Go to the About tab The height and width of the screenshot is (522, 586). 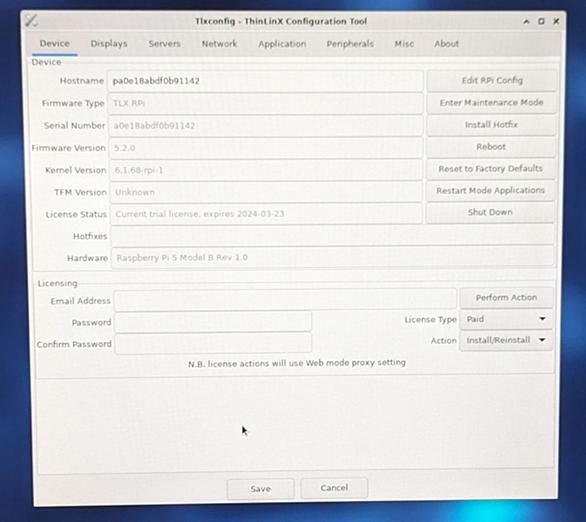pos(446,44)
